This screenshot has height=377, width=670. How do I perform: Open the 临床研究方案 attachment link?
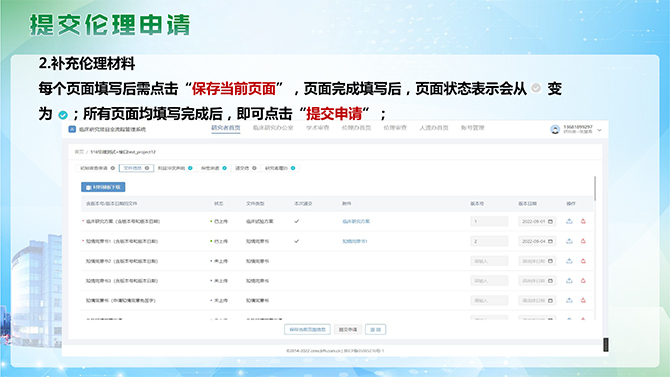click(x=356, y=221)
